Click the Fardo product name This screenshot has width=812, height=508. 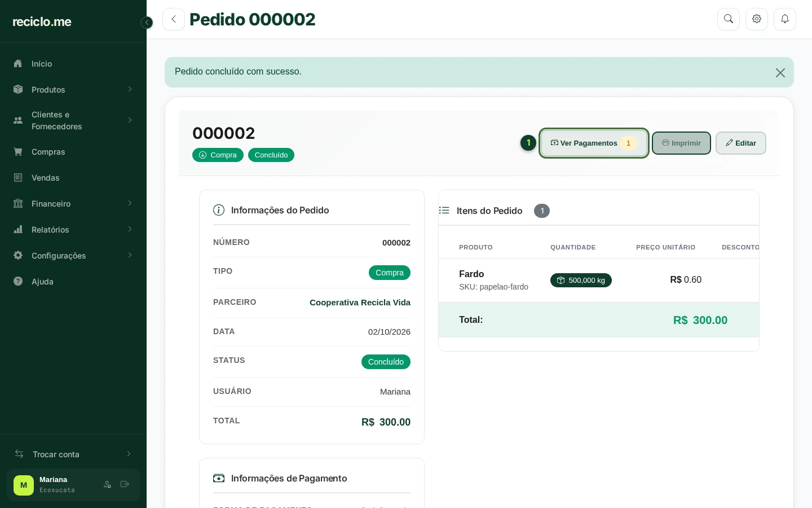coord(471,274)
